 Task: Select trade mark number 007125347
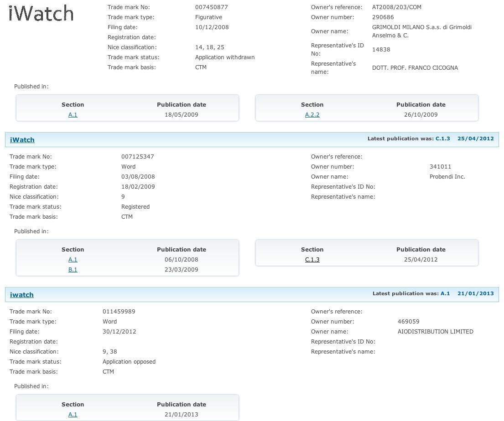(x=138, y=156)
